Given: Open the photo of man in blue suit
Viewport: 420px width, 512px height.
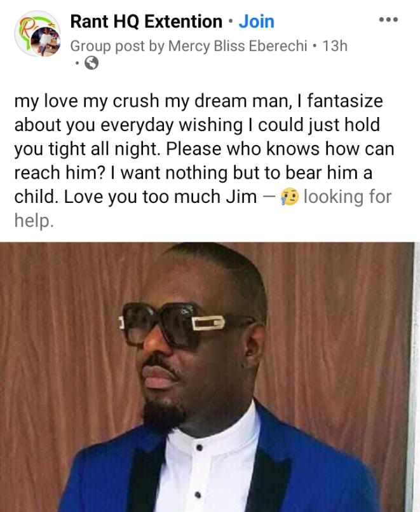Looking at the screenshot, I should pyautogui.click(x=207, y=377).
